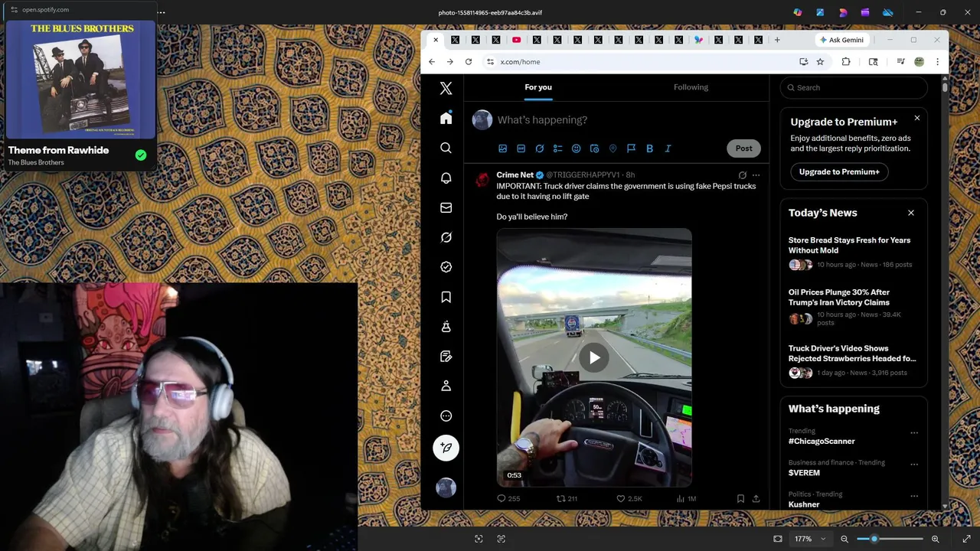Apply bold formatting in composer
The image size is (980, 551).
point(649,148)
